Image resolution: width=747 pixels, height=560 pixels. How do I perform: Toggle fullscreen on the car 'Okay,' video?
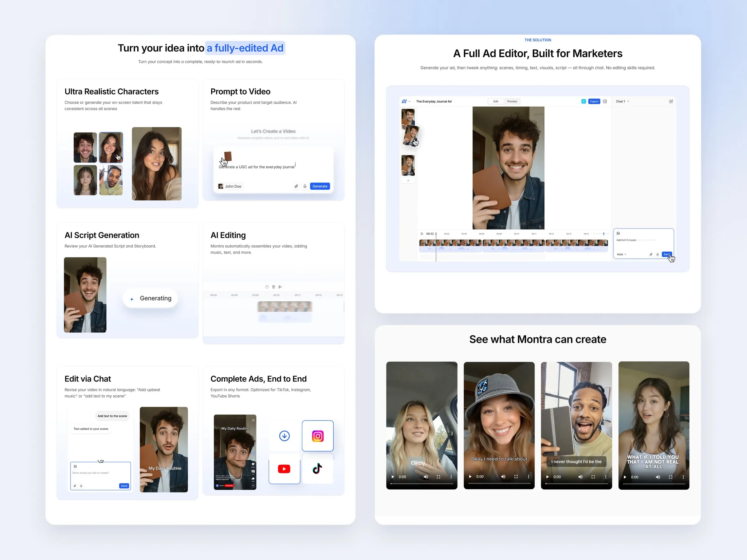[x=438, y=477]
